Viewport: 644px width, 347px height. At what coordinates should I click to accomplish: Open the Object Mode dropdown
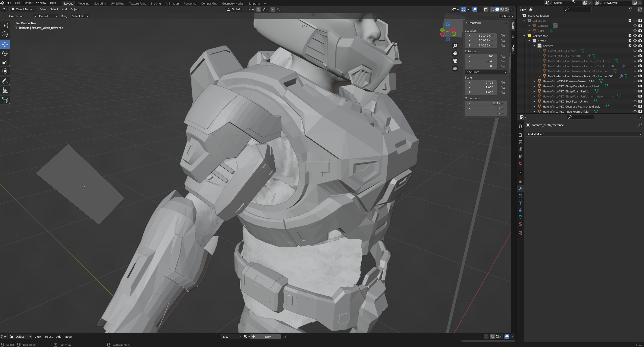pyautogui.click(x=23, y=9)
